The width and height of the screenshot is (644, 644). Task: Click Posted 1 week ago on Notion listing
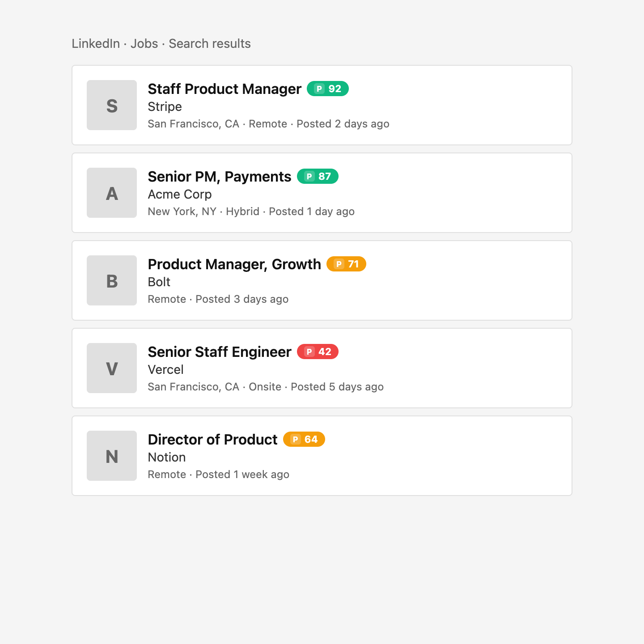click(242, 475)
